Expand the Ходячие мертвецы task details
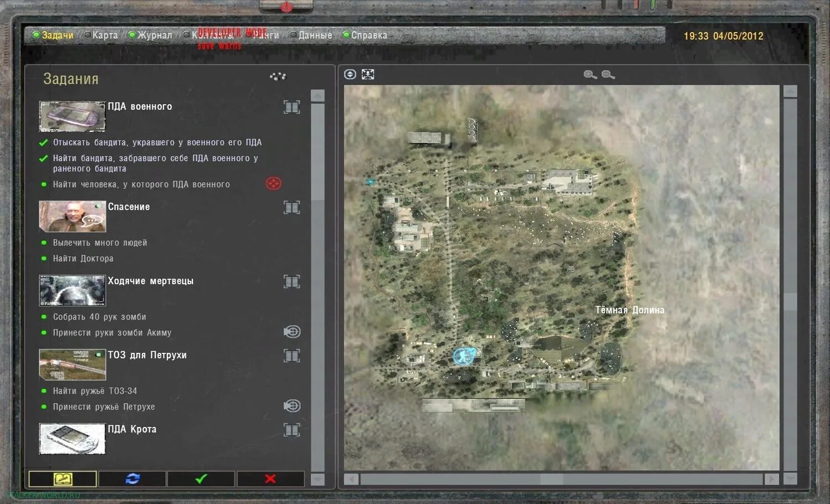 292,281
